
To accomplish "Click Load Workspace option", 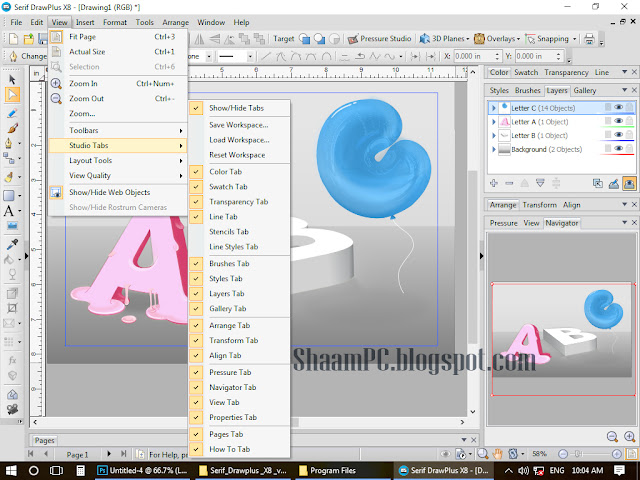I will [239, 140].
